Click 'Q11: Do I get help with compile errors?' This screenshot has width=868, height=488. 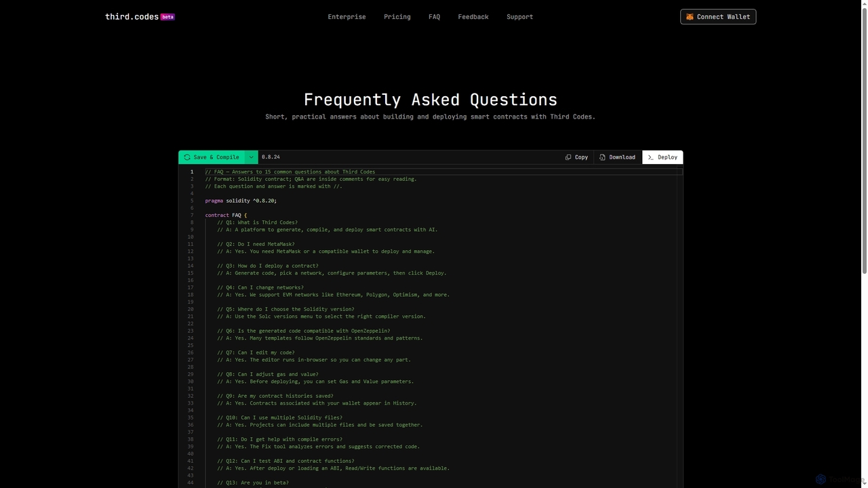(x=279, y=439)
